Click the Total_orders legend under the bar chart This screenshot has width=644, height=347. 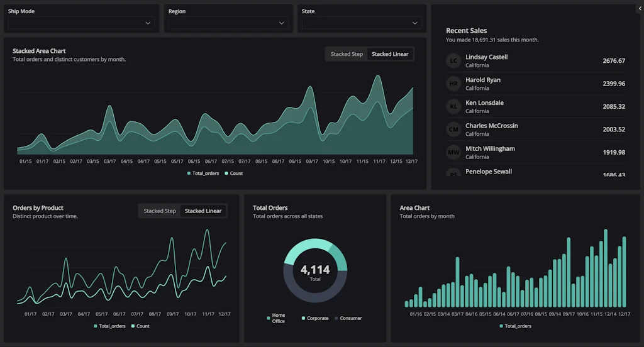[x=515, y=326]
